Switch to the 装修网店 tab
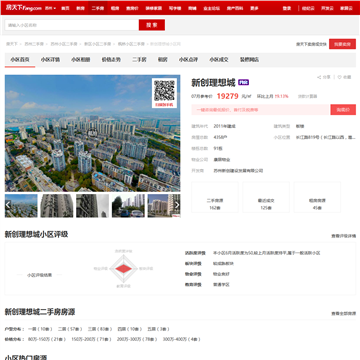 pos(249,60)
